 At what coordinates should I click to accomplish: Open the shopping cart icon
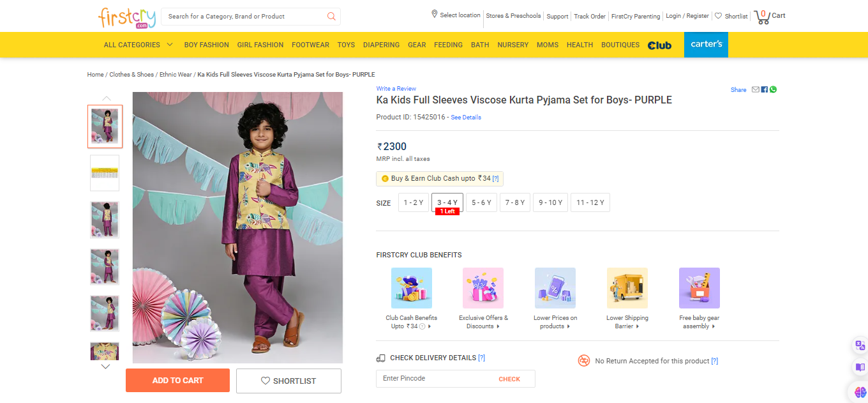(x=762, y=17)
